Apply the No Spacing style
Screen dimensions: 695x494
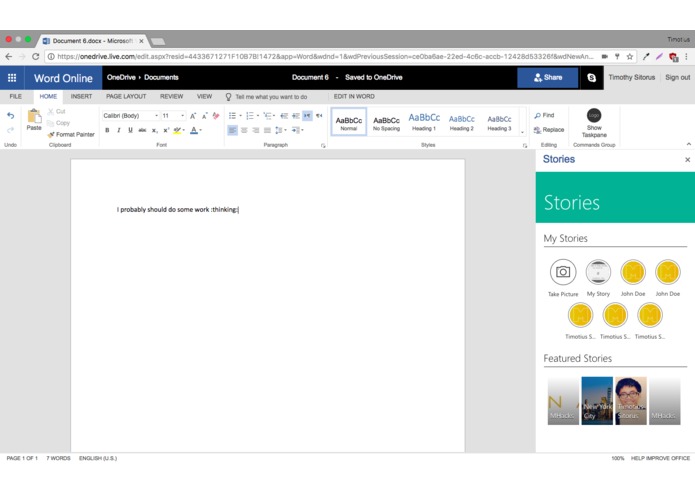point(386,122)
